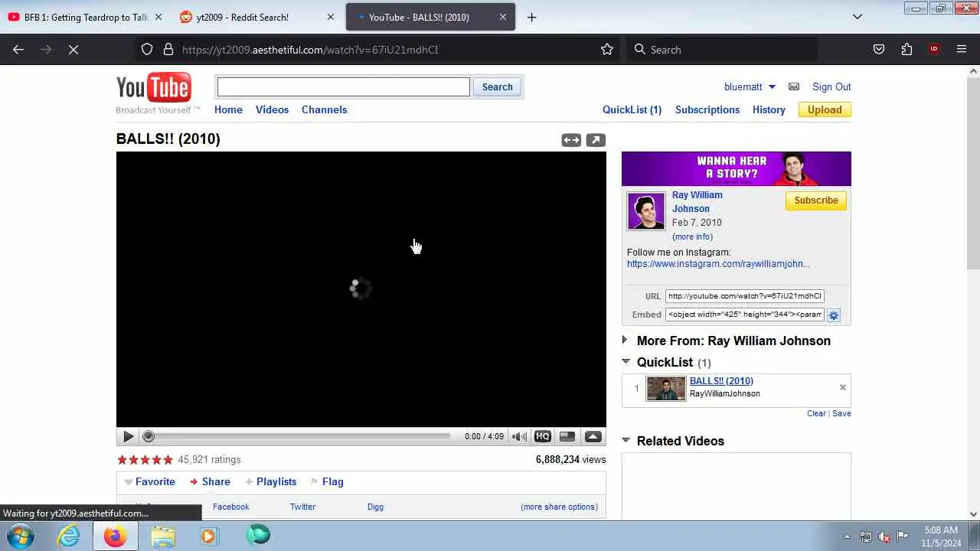
Task: Open Ray William Johnson channel link
Action: [x=697, y=201]
